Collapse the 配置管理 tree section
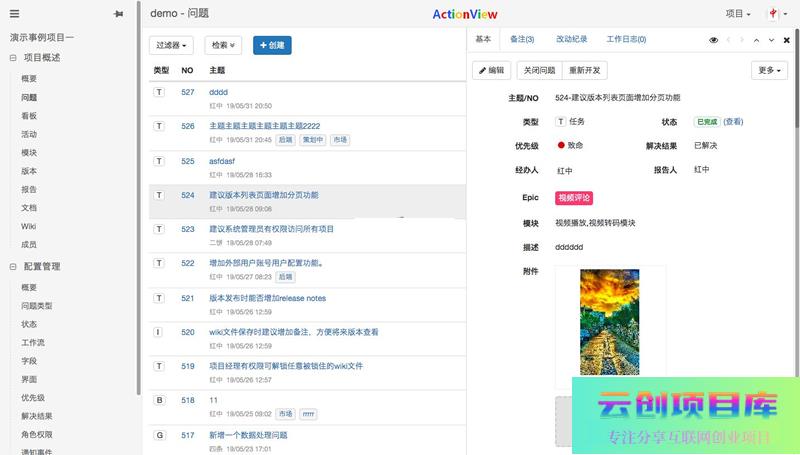This screenshot has height=455, width=800. pos(13,267)
